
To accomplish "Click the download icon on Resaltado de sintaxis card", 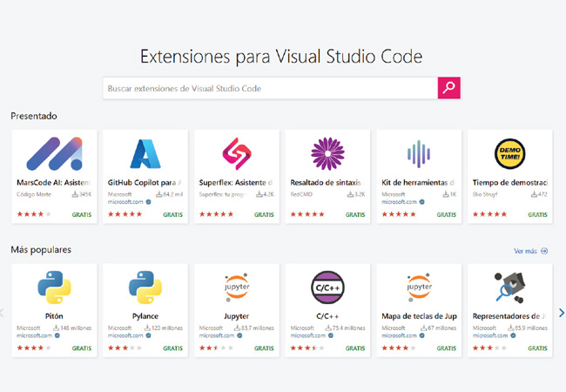I will pos(350,194).
